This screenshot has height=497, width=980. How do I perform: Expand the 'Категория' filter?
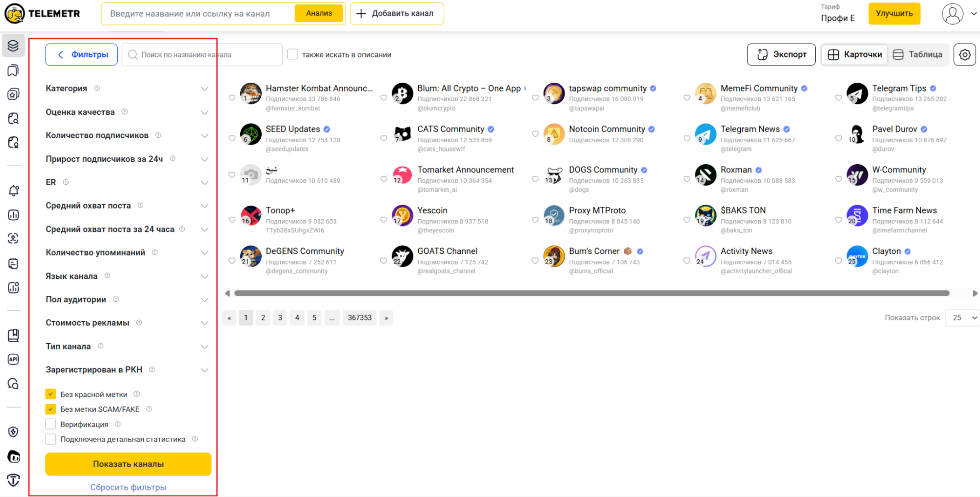click(204, 89)
